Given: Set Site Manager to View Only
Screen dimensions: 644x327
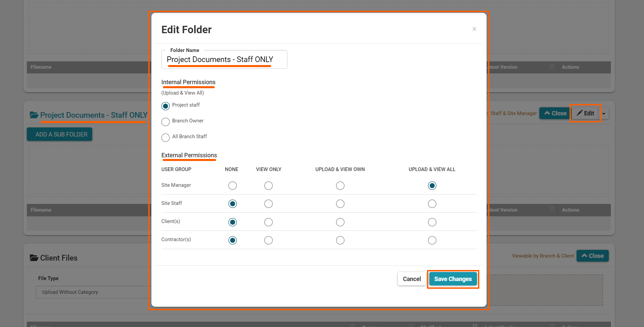Looking at the screenshot, I should [268, 185].
